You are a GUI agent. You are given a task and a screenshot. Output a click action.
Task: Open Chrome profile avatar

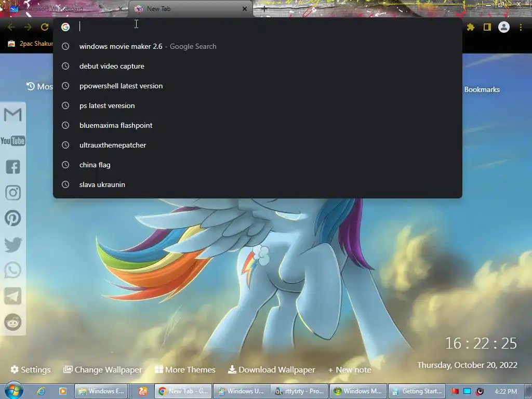[504, 27]
